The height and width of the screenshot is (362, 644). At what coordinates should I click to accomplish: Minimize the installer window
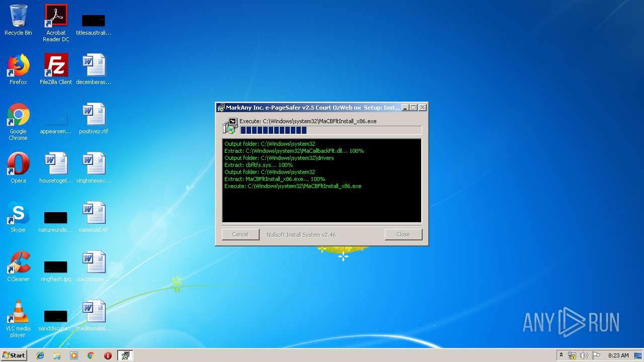pyautogui.click(x=405, y=108)
